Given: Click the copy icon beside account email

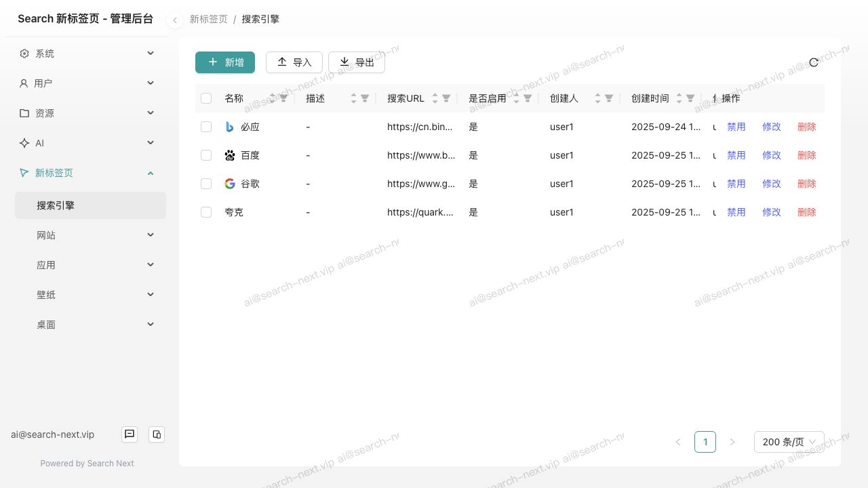Looking at the screenshot, I should coord(157,434).
